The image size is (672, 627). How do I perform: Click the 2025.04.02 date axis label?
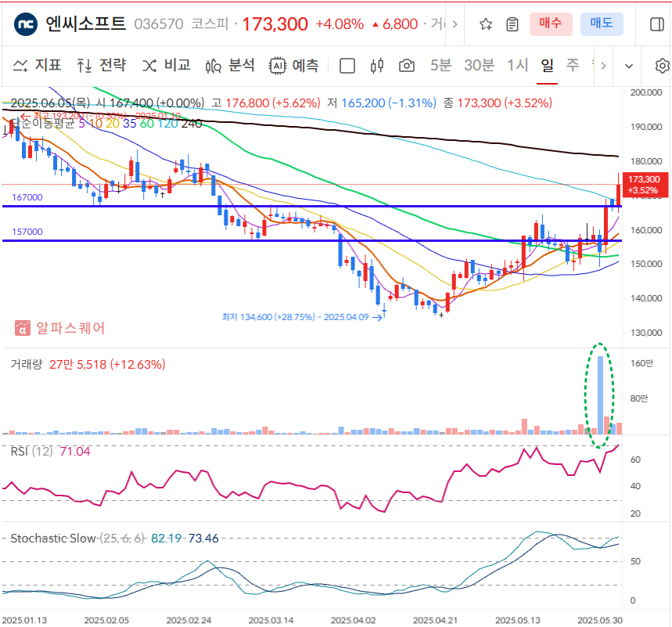pyautogui.click(x=353, y=620)
